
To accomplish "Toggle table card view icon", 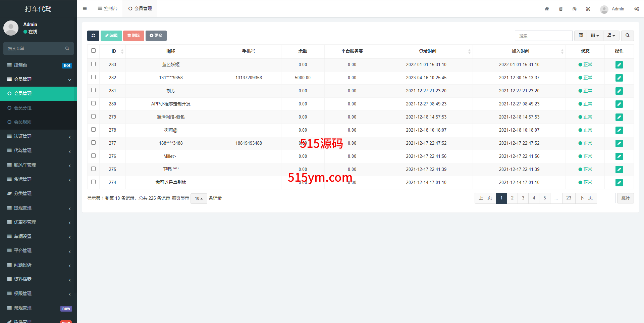I will (x=581, y=36).
